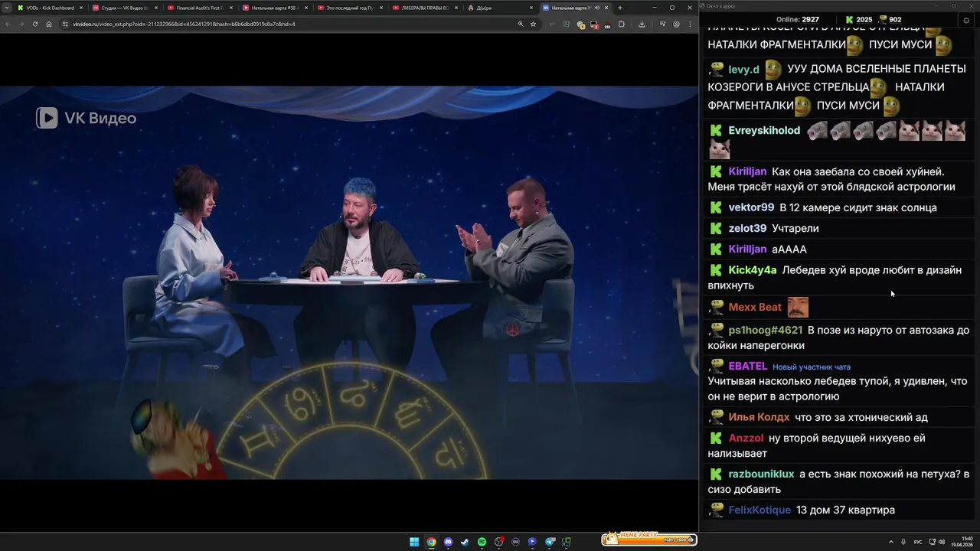Click the Новый участник чата badge
This screenshot has height=551, width=980.
point(812,367)
